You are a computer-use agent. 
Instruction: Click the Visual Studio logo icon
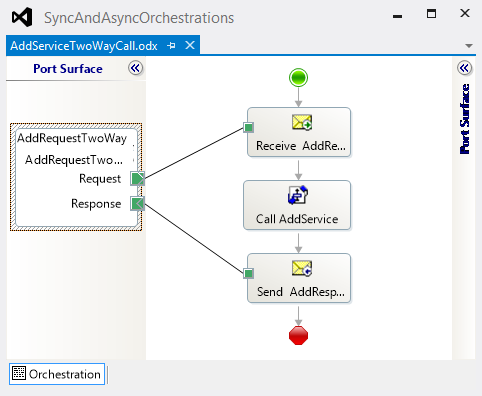coord(22,17)
